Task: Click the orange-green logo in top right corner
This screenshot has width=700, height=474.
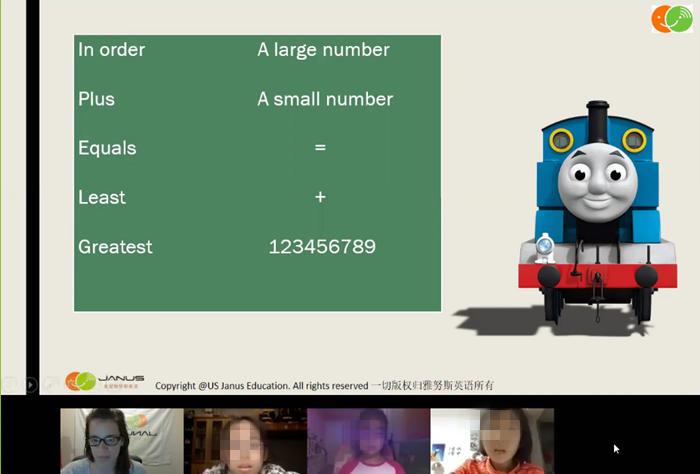Action: [x=672, y=19]
